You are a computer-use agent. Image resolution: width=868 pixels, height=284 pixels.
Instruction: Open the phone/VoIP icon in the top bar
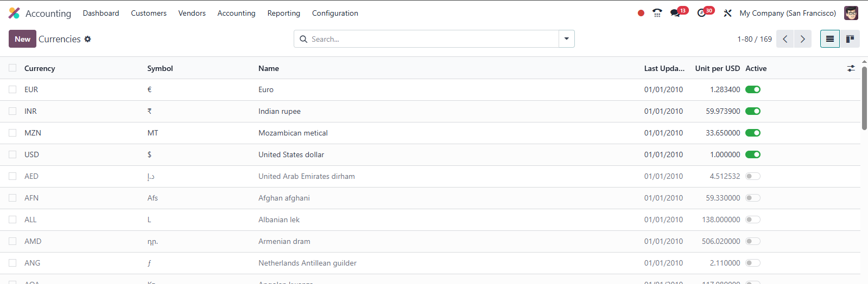click(657, 13)
